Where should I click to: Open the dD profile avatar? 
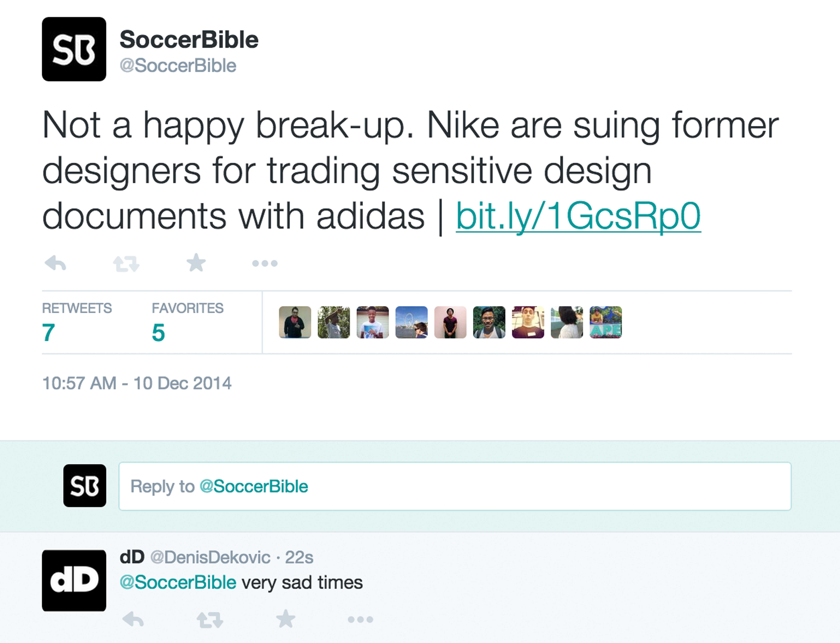(x=74, y=580)
